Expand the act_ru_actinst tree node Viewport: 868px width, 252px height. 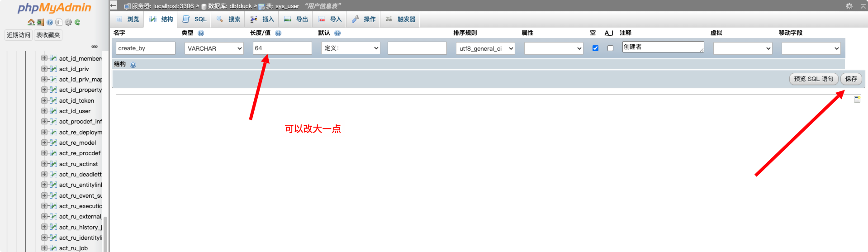[44, 164]
